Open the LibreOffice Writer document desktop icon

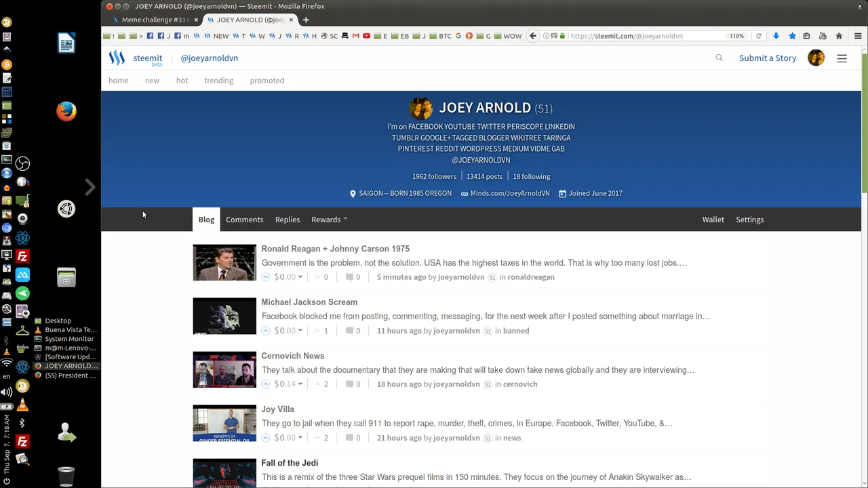pyautogui.click(x=66, y=43)
